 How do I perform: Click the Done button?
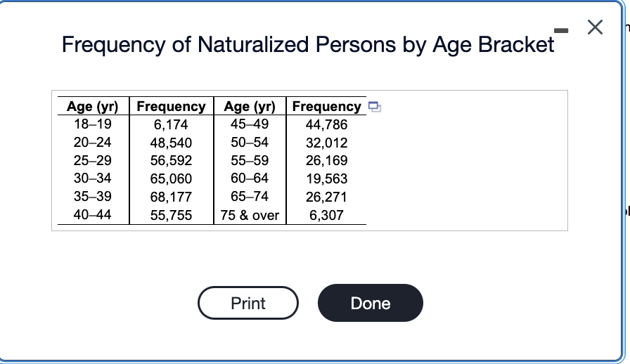pyautogui.click(x=370, y=303)
